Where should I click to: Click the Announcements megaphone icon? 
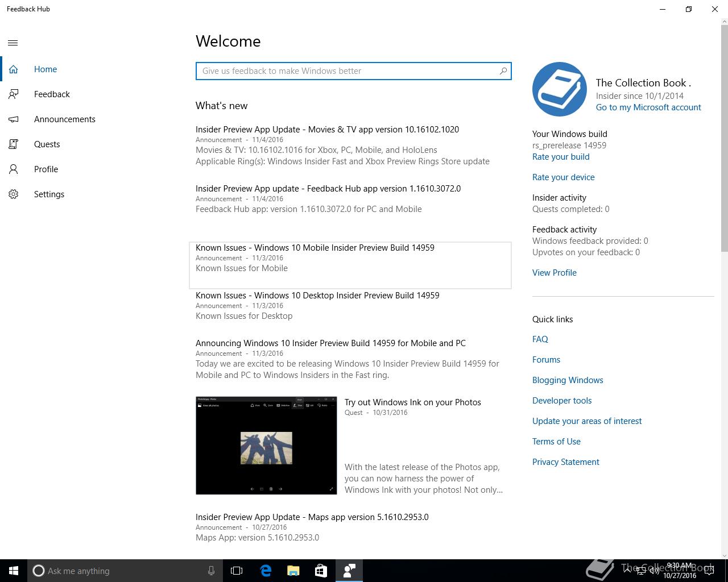point(13,119)
